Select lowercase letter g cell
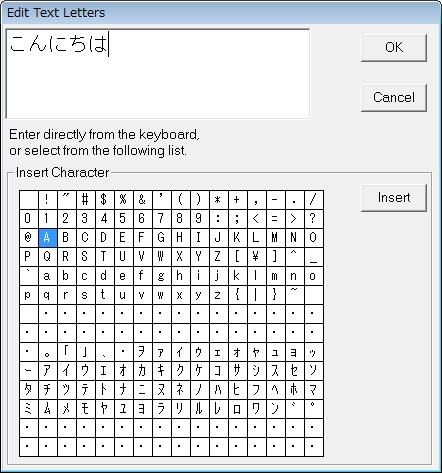Screen dimensions: 442x473 coord(162,276)
